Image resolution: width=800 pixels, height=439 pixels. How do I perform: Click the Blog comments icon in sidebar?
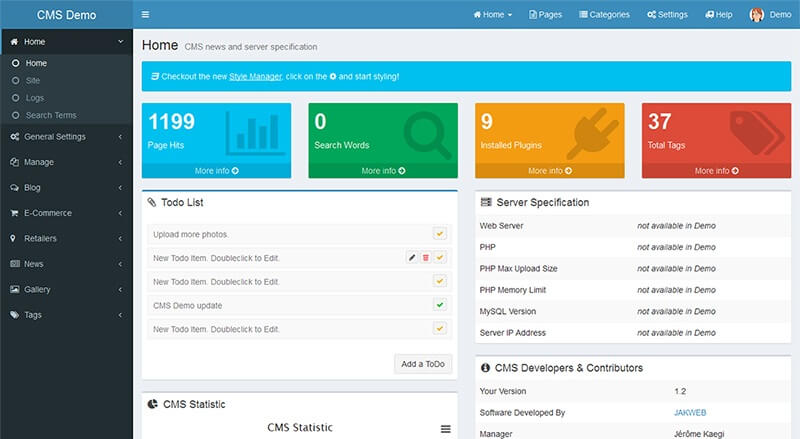coord(14,188)
